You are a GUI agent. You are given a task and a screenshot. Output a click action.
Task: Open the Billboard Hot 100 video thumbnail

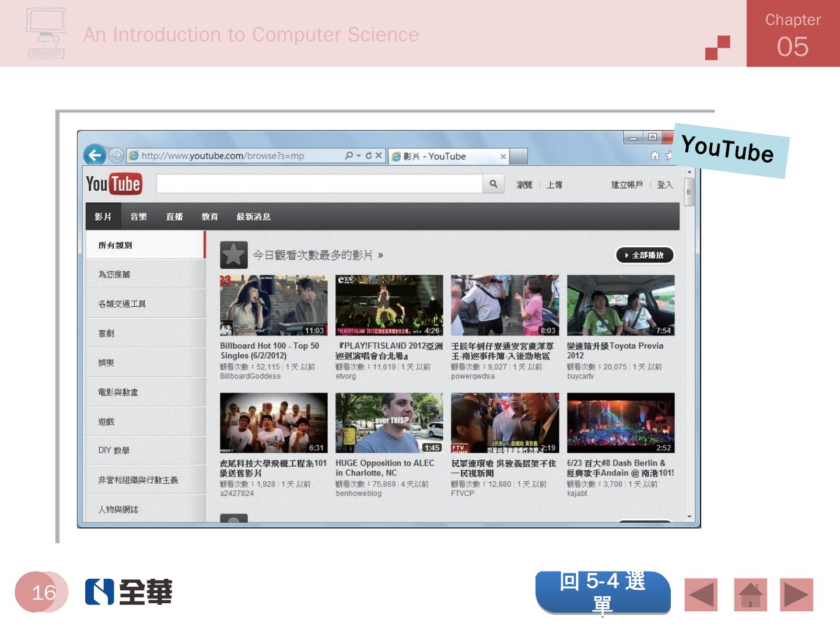pyautogui.click(x=274, y=305)
